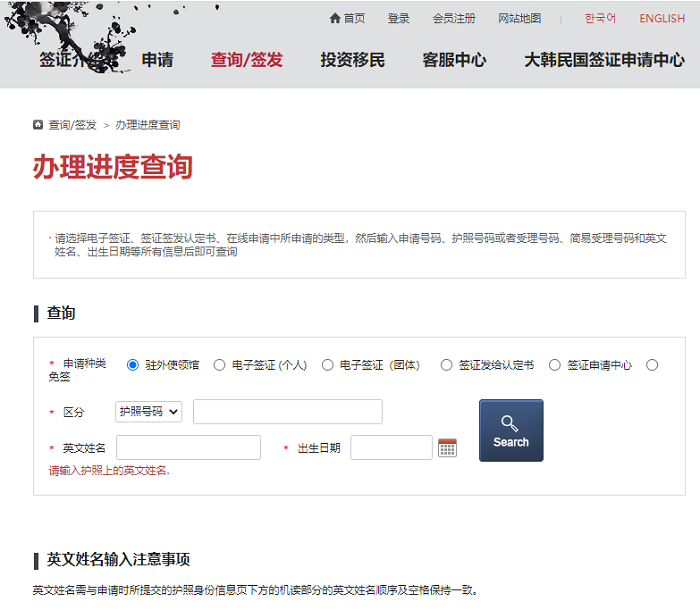Click the breadcrumb home icon
Viewport: 700px width, 610px height.
(x=38, y=125)
